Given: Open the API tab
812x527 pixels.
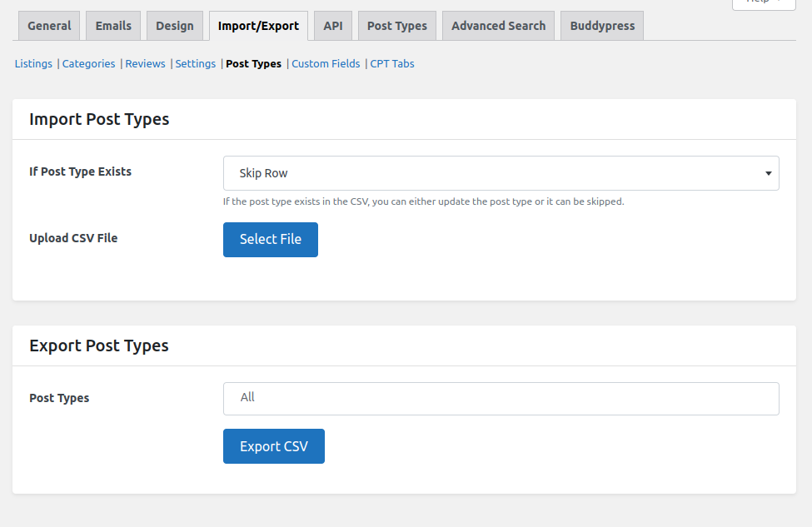Looking at the screenshot, I should [333, 26].
